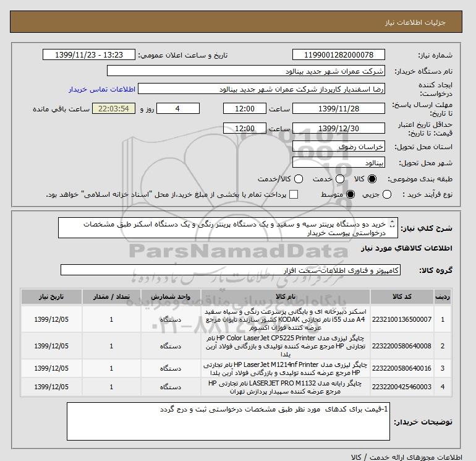476x461 pixels.
Task: Click the اطلاعات مجوزهای ارائه خدمت / کالا heading
Action: click(407, 457)
